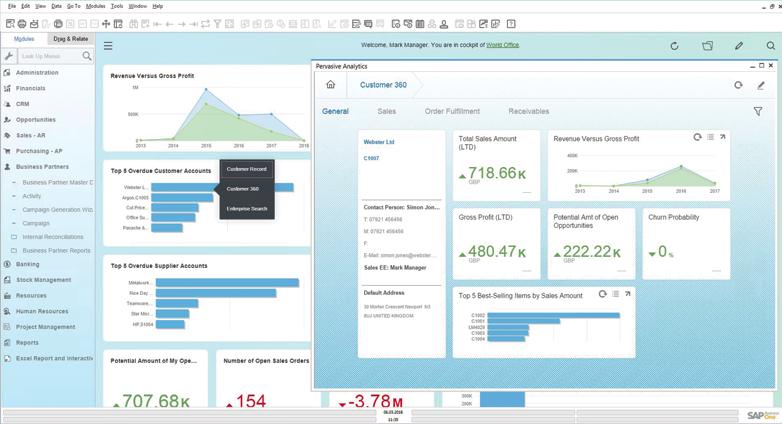Refresh the cockpit using header refresh icon
Screen dimensions: 782x424
tap(674, 46)
